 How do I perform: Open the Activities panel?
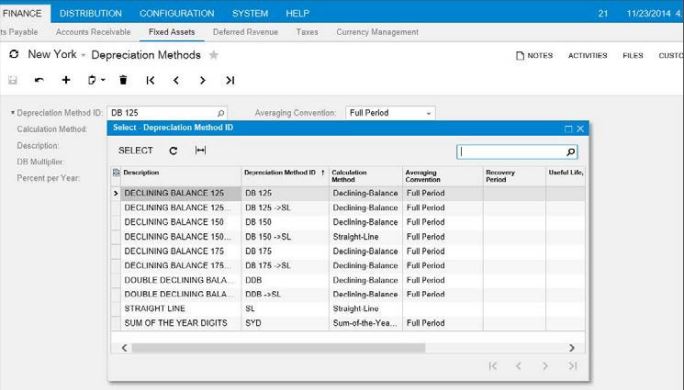[x=587, y=55]
